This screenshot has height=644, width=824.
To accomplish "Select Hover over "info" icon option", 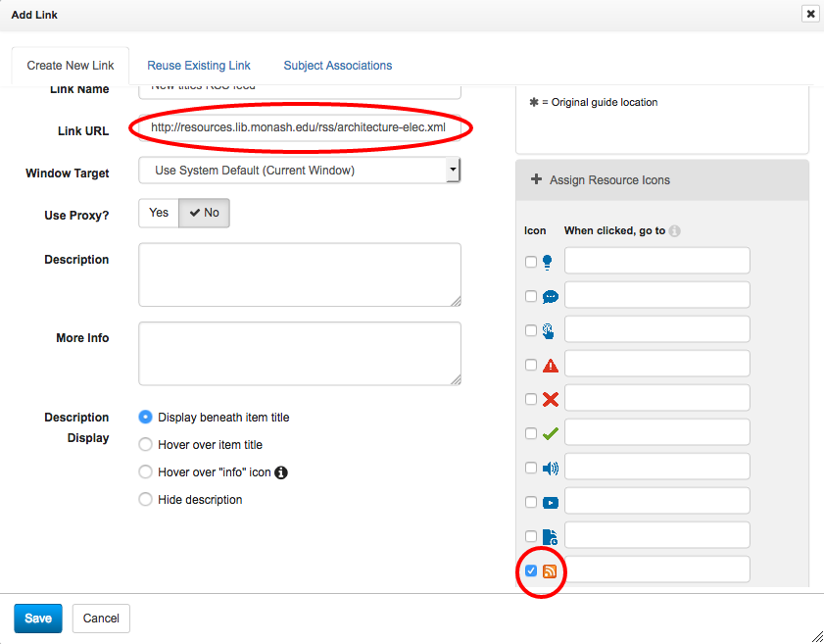I will pyautogui.click(x=145, y=472).
